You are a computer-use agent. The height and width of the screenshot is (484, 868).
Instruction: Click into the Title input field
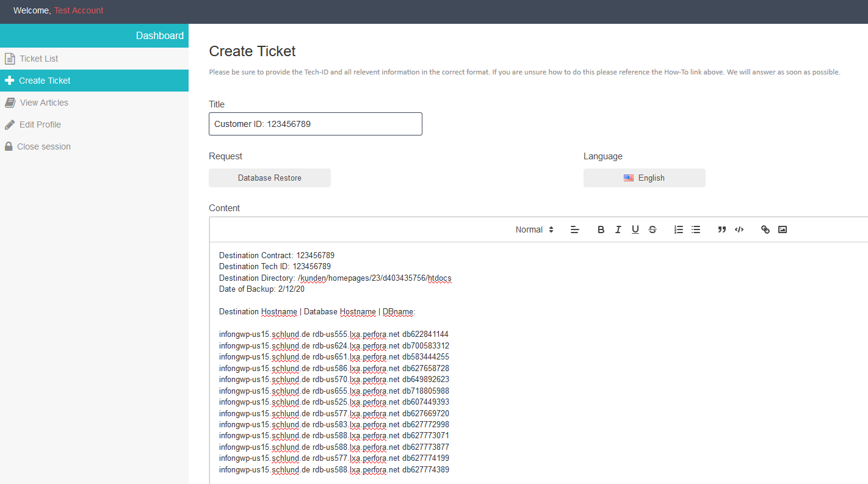315,124
